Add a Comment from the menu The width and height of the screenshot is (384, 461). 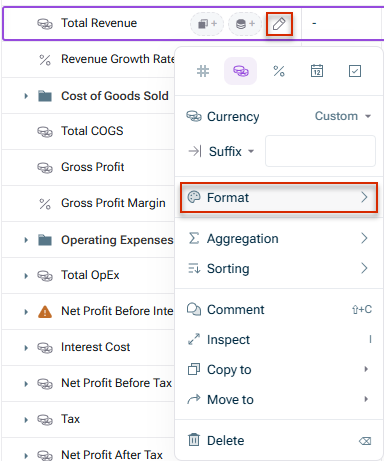[279, 310]
